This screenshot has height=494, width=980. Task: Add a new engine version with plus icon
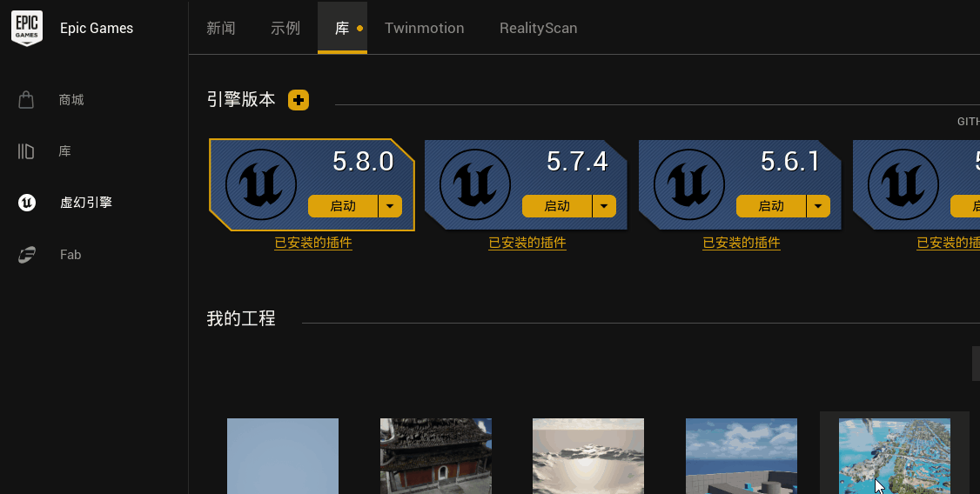coord(299,100)
